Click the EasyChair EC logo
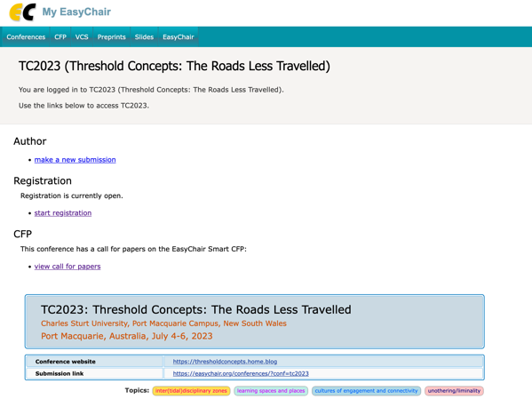The height and width of the screenshot is (415, 532). [22, 12]
